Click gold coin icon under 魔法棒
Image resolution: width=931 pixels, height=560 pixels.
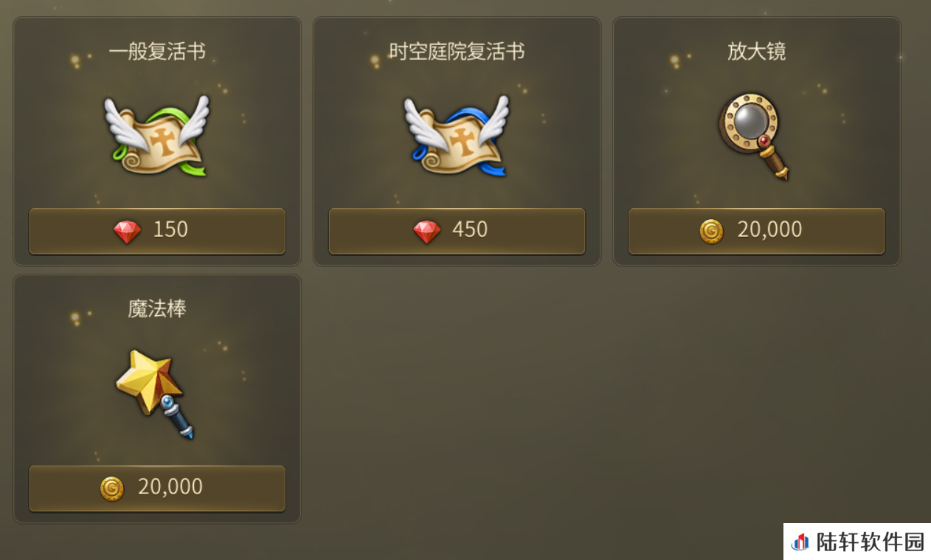(x=112, y=488)
